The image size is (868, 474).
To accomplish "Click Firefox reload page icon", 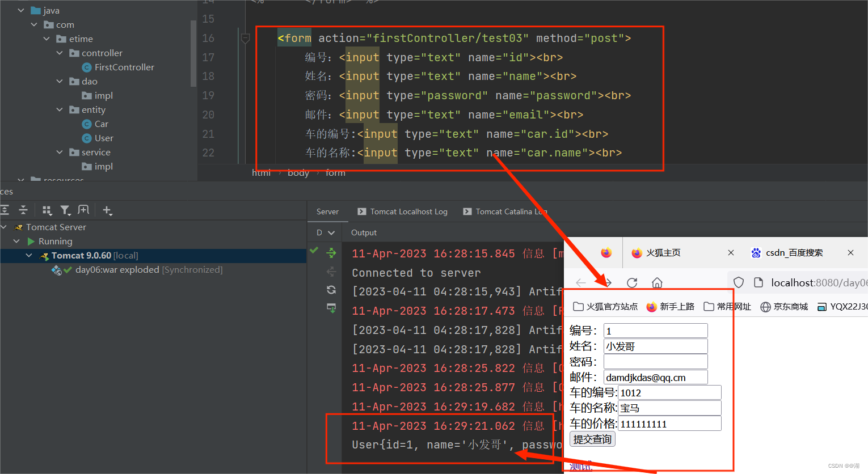I will [632, 282].
